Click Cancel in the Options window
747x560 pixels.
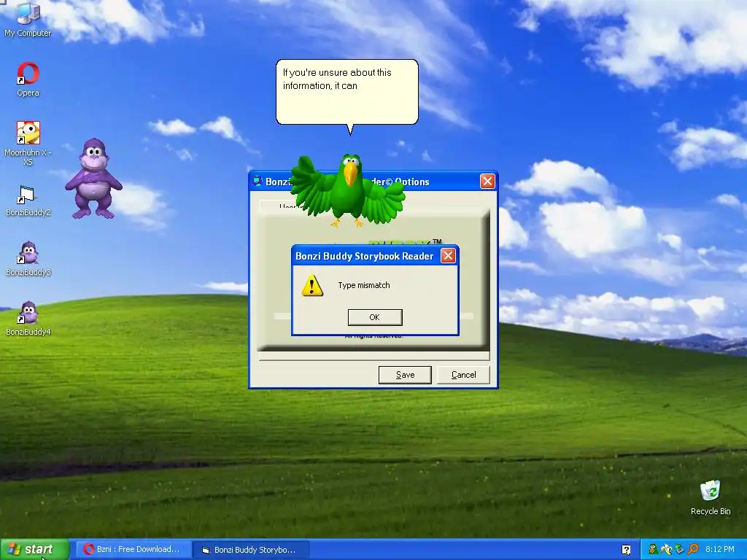click(463, 375)
